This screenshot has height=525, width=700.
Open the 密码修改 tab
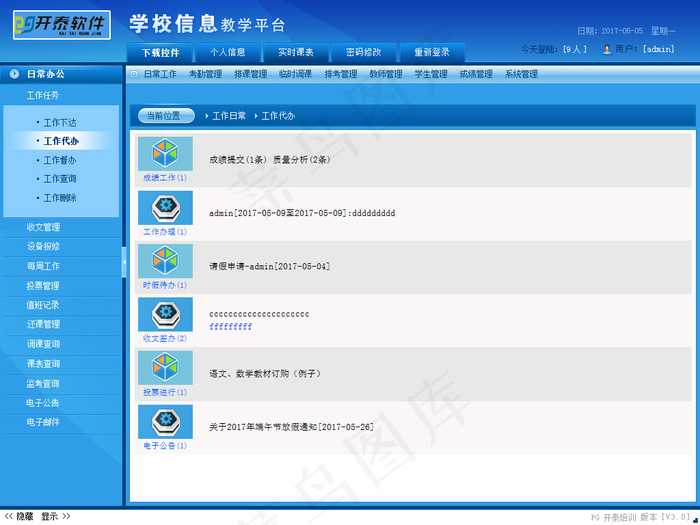[363, 52]
